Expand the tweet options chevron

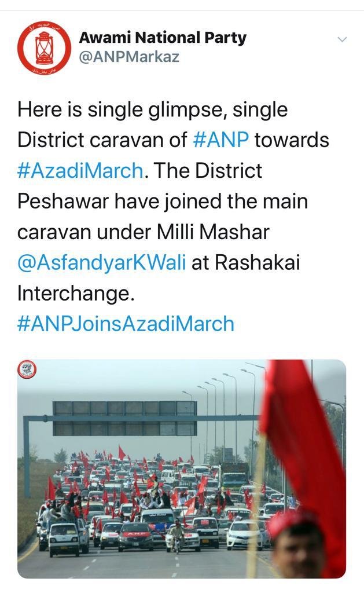(342, 39)
